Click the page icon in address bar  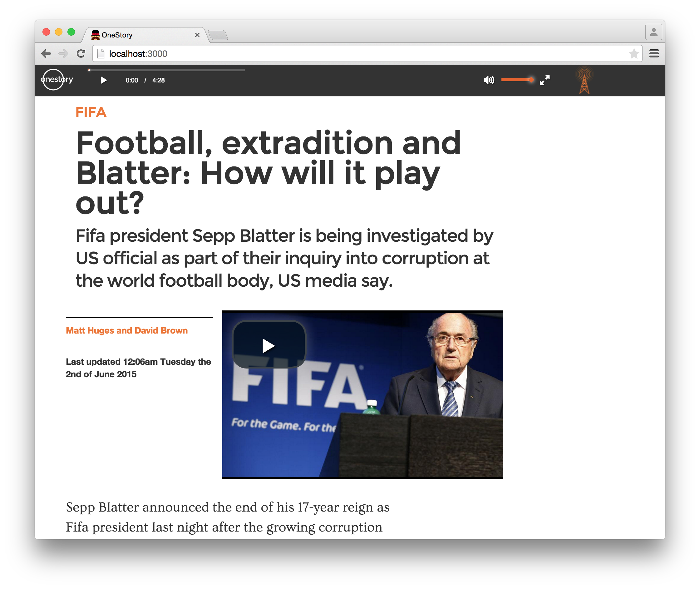(101, 53)
